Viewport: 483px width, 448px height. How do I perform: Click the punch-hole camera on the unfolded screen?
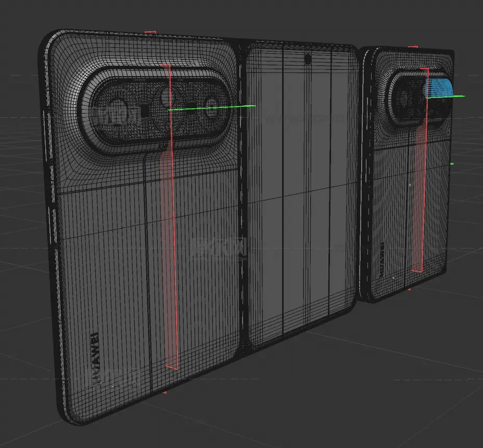tap(308, 58)
